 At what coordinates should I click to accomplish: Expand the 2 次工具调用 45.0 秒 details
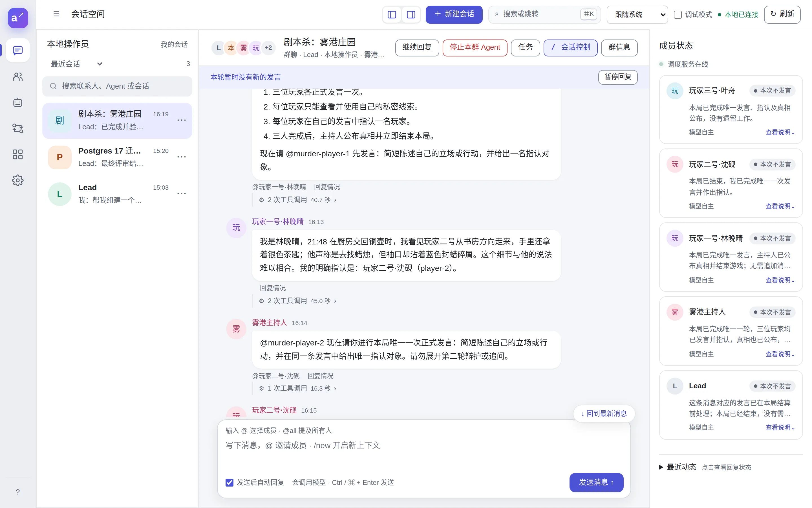(x=298, y=301)
